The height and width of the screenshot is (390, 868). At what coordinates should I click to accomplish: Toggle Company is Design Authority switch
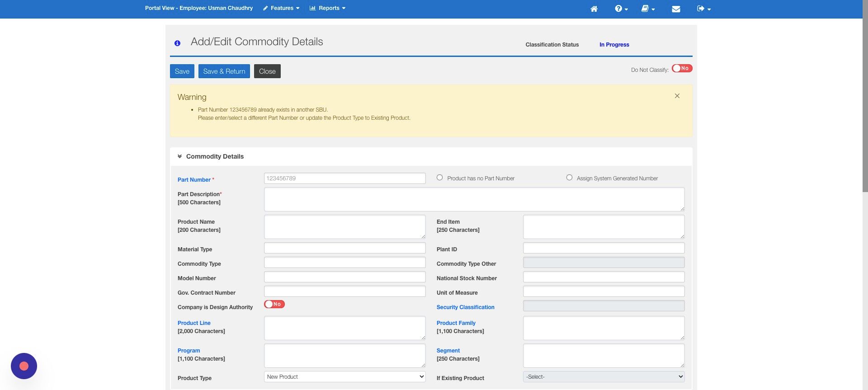coord(274,304)
